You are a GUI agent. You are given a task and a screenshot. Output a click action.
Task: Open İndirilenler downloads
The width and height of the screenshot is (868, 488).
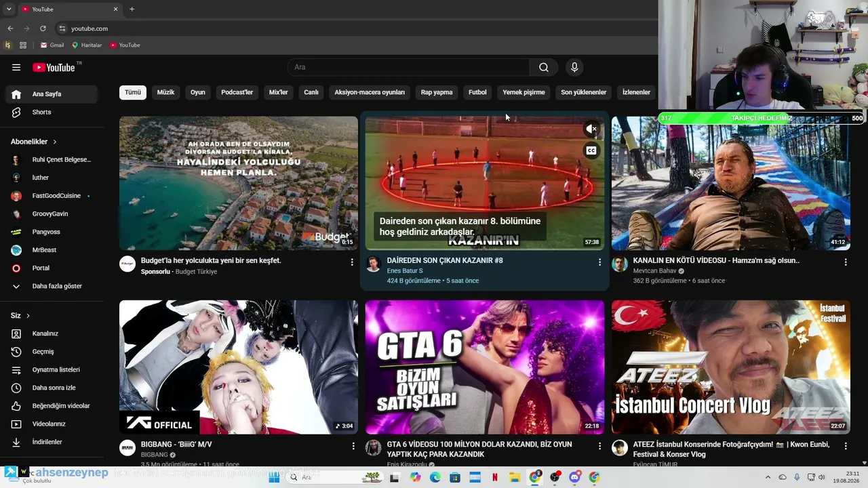tap(52, 442)
